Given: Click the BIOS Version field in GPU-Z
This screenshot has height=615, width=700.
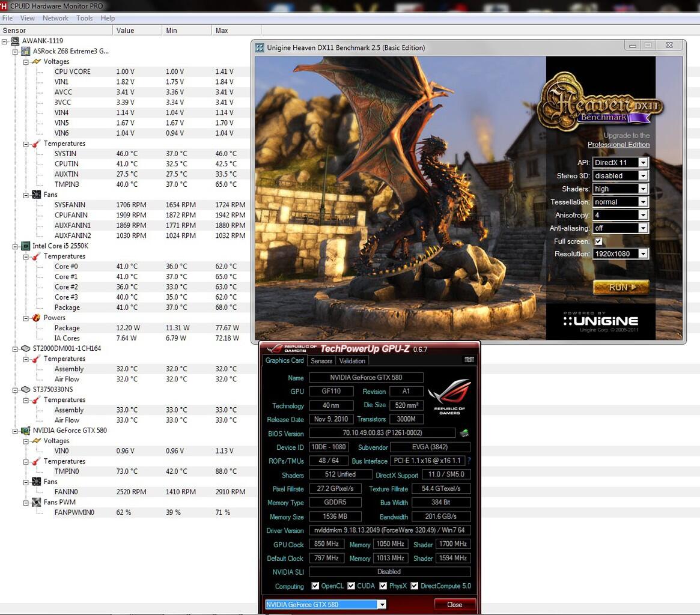Looking at the screenshot, I should coord(382,432).
